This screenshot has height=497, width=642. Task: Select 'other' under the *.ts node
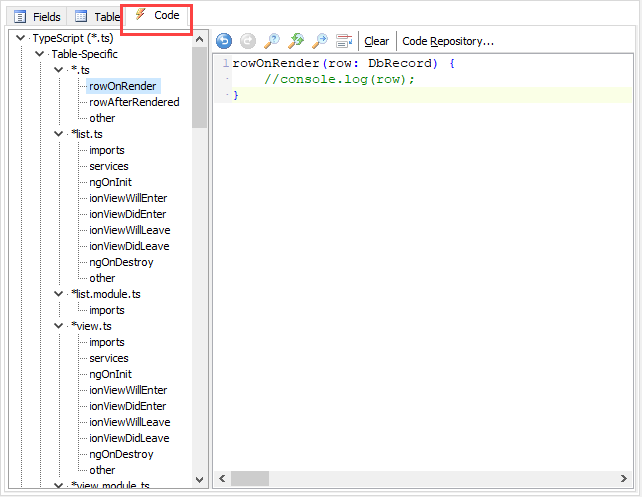click(x=102, y=118)
